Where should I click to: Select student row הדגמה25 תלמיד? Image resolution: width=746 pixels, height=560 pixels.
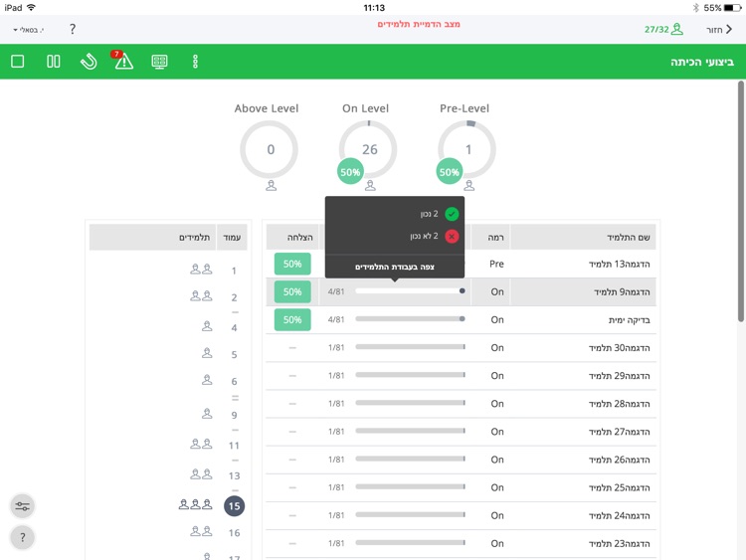coord(461,487)
